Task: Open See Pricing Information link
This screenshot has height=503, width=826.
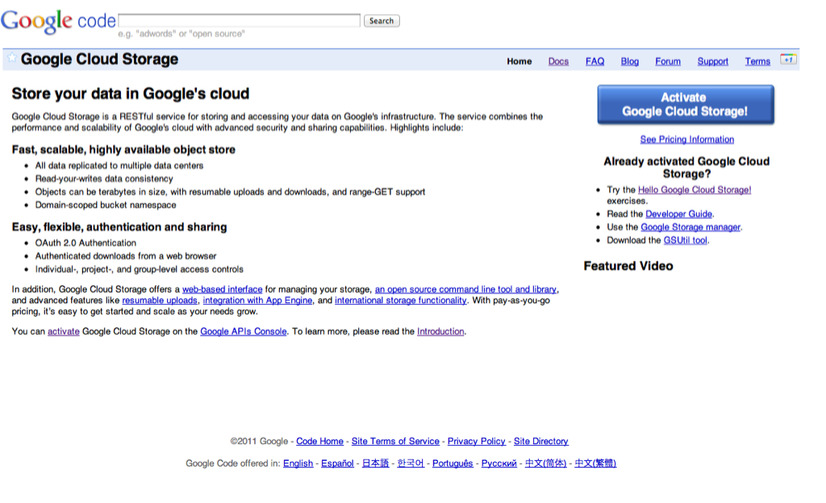Action: pos(687,140)
